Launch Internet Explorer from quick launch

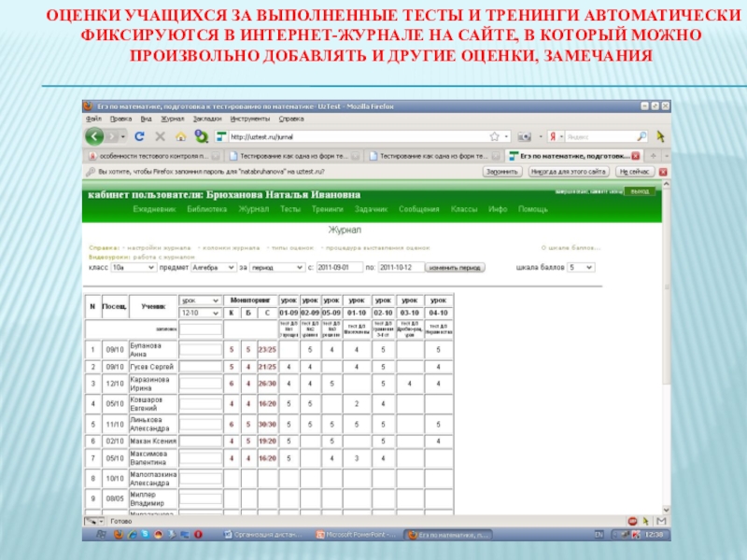point(132,534)
